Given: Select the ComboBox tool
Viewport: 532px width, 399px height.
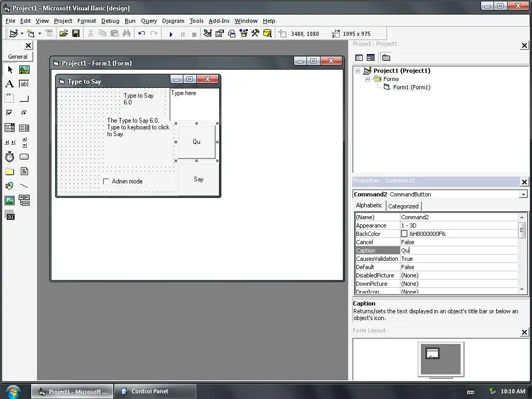Looking at the screenshot, I should click(10, 128).
